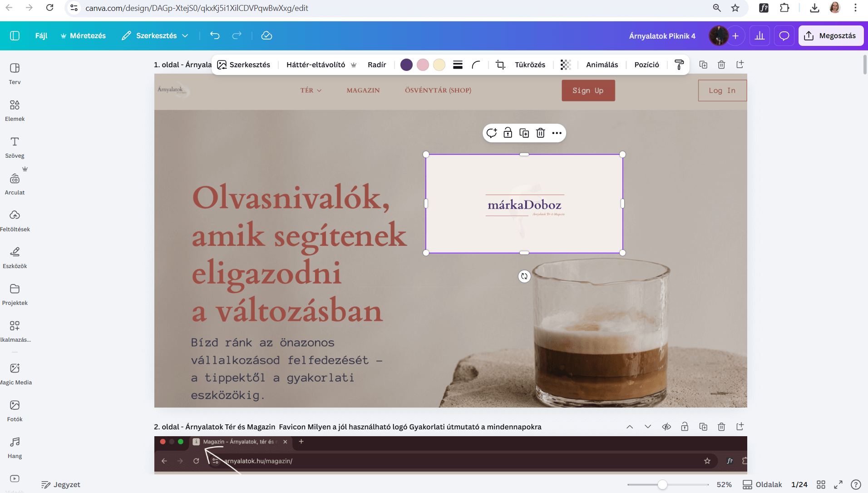Open the help question mark icon
This screenshot has height=493, width=868.
[856, 485]
